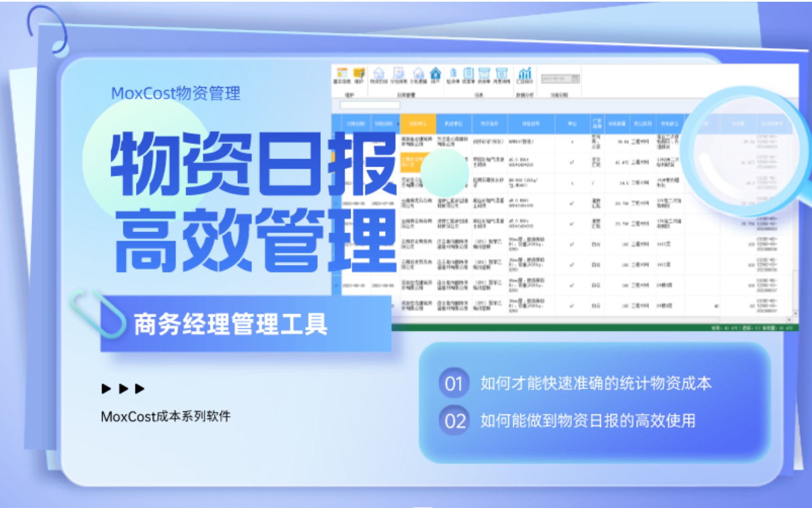Click the large "高效管理" title
This screenshot has width=812, height=508.
pos(255,240)
